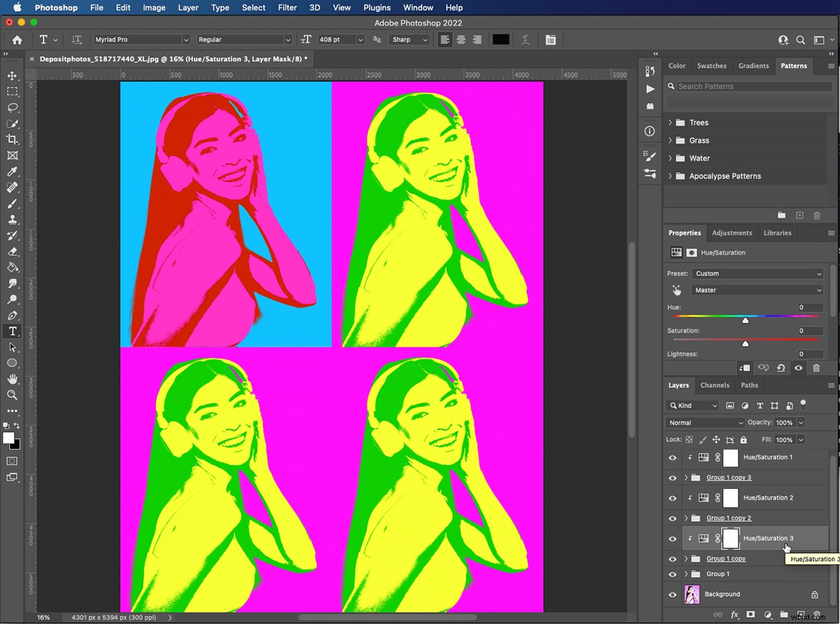
Task: Select the Move tool
Action: (x=12, y=75)
